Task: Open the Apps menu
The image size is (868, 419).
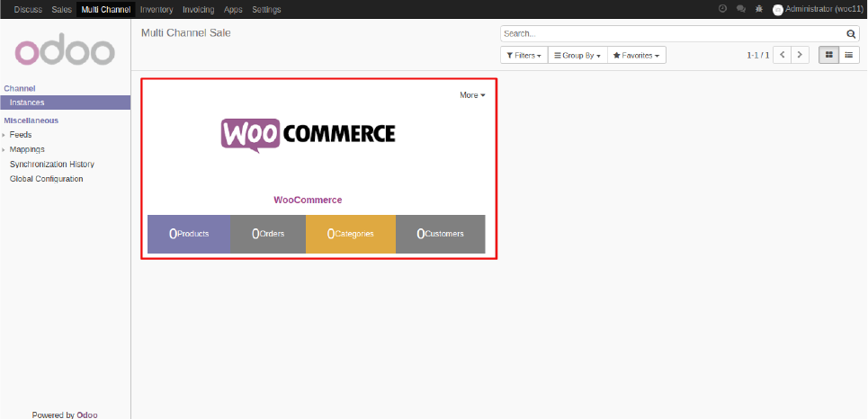Action: coord(233,9)
